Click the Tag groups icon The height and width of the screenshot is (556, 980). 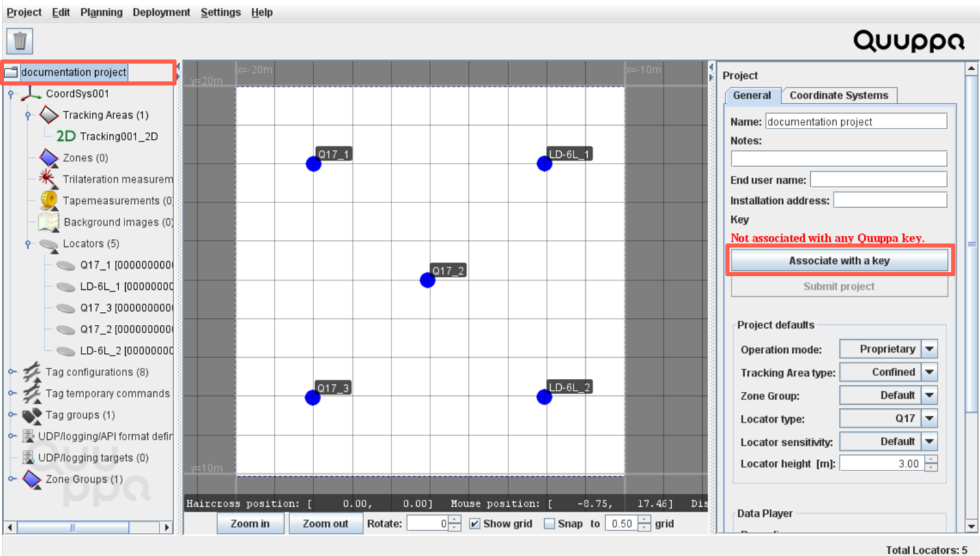coord(31,415)
